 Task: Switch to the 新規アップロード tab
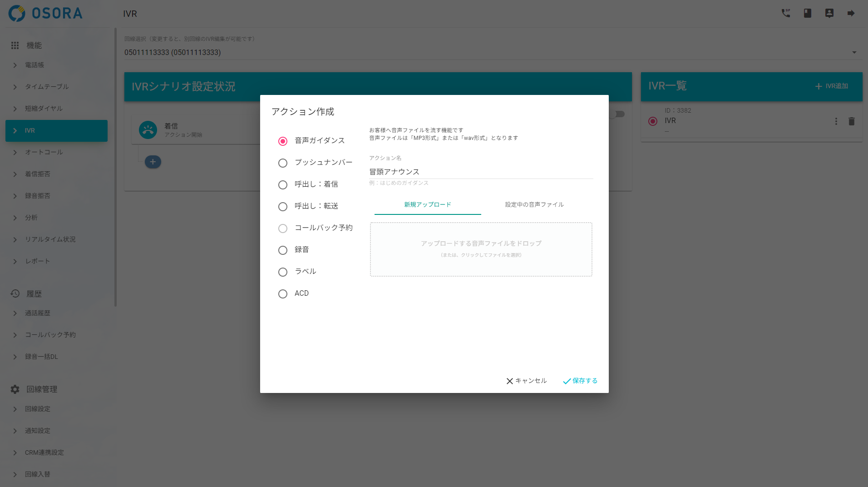click(428, 205)
